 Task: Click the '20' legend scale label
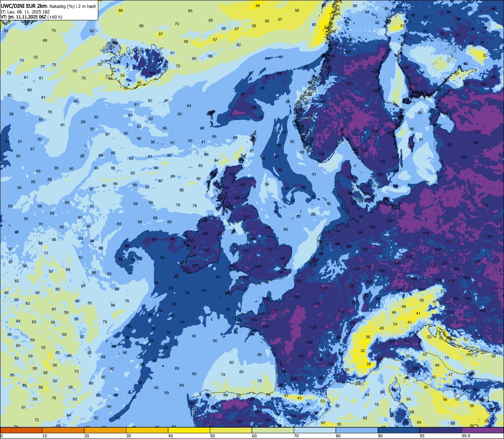[x=87, y=436]
